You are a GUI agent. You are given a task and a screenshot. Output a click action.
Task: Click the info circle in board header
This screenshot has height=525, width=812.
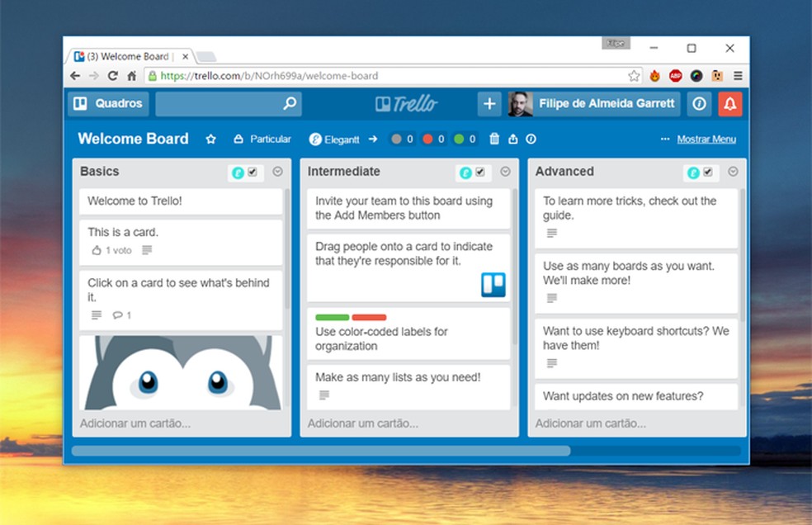click(531, 139)
